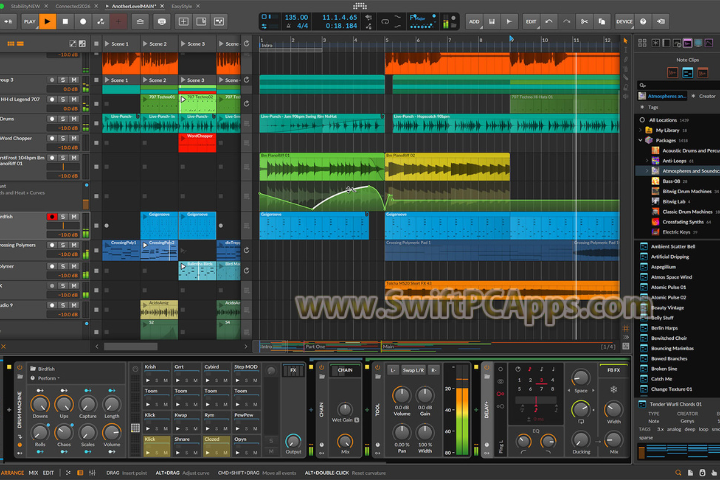
Task: Arm record on the Drums track
Action: (52, 119)
